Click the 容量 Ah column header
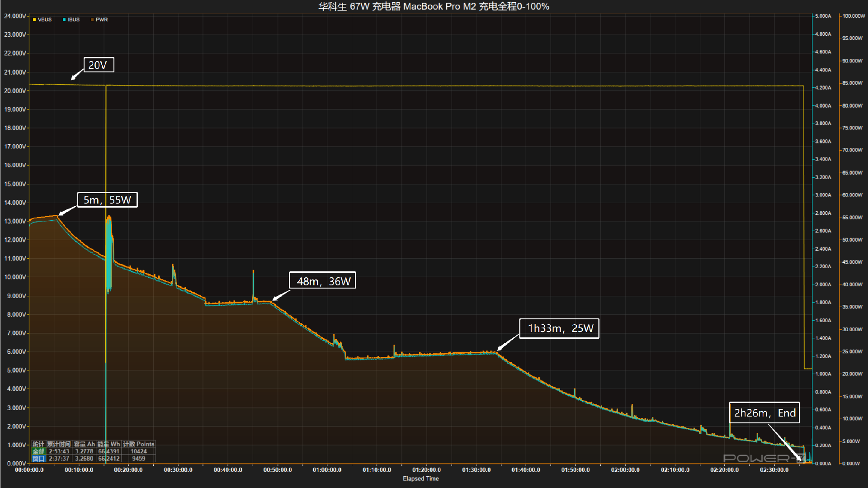Screen dimensions: 868x488 click(x=84, y=444)
